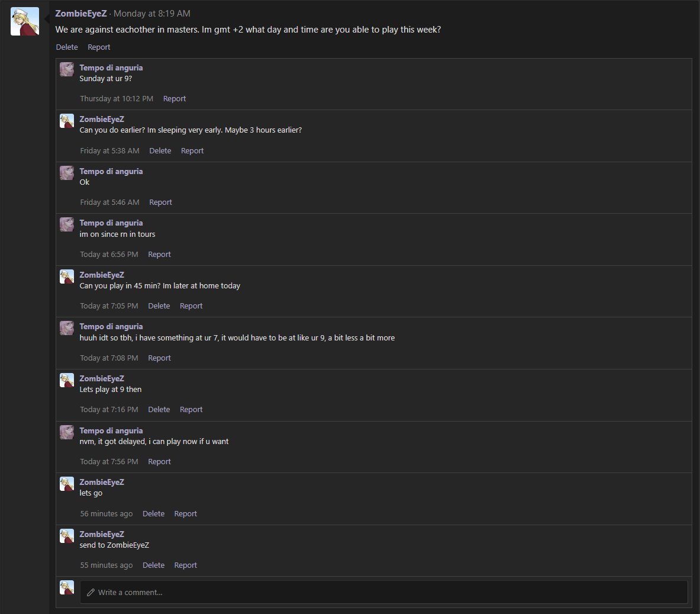
Task: Click Tempo di anguria avatar beside "Ok" comment
Action: pyautogui.click(x=67, y=173)
